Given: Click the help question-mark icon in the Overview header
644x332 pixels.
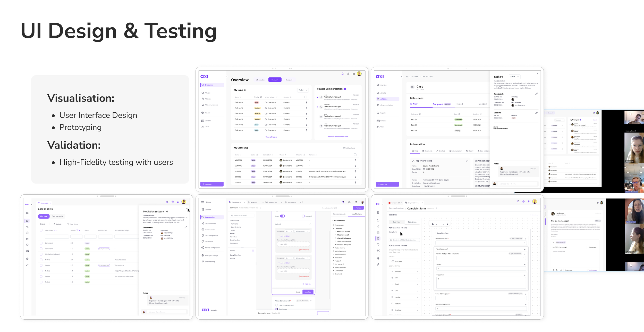Looking at the screenshot, I should pyautogui.click(x=348, y=74).
